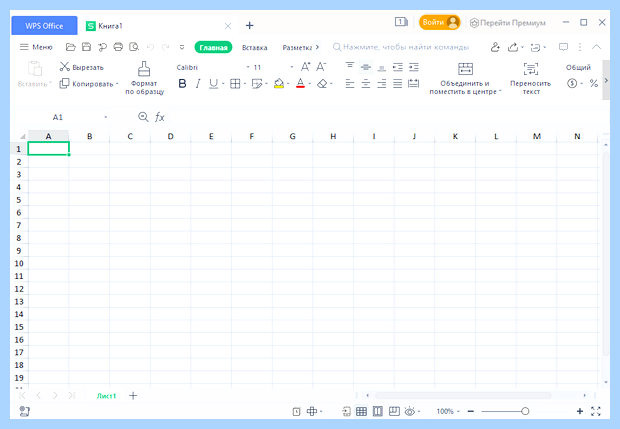Image resolution: width=620 pixels, height=429 pixels.
Task: Open the Name Box dropdown arrow
Action: [106, 117]
